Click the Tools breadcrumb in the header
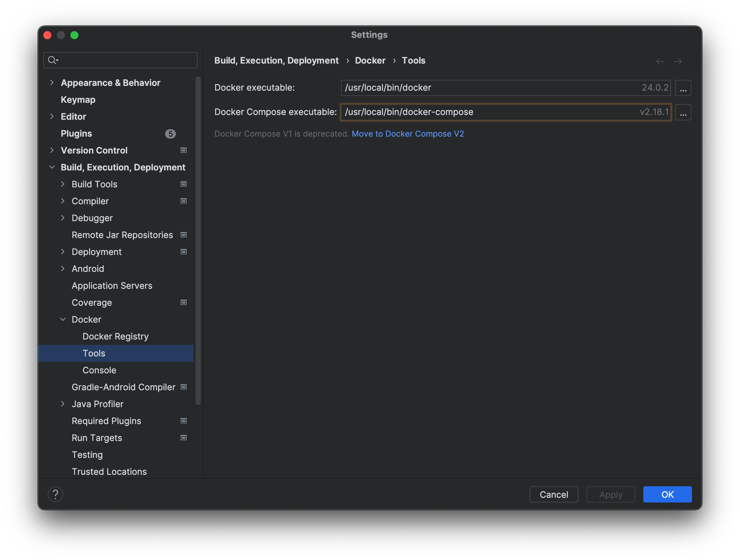 413,61
